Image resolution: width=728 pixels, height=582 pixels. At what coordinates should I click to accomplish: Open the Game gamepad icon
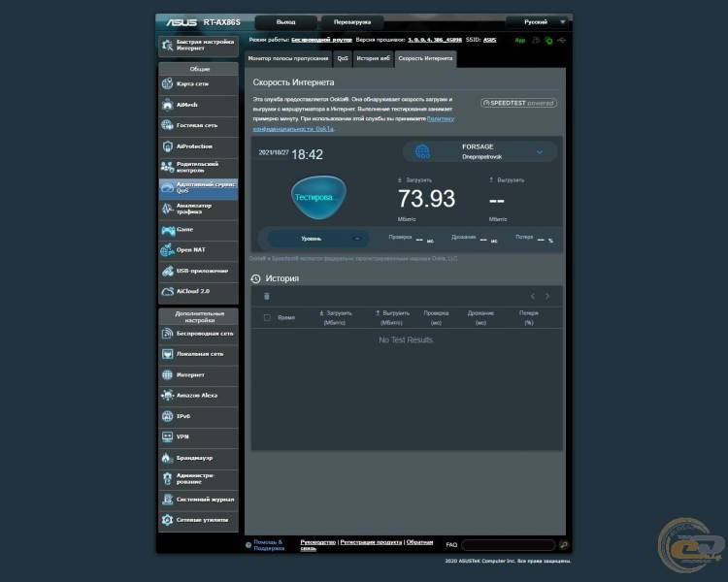tap(168, 229)
